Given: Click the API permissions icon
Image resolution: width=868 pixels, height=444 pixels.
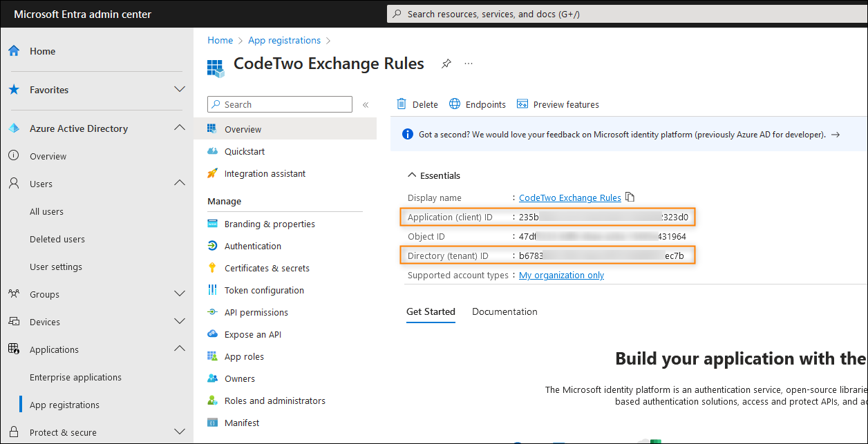Looking at the screenshot, I should (212, 312).
